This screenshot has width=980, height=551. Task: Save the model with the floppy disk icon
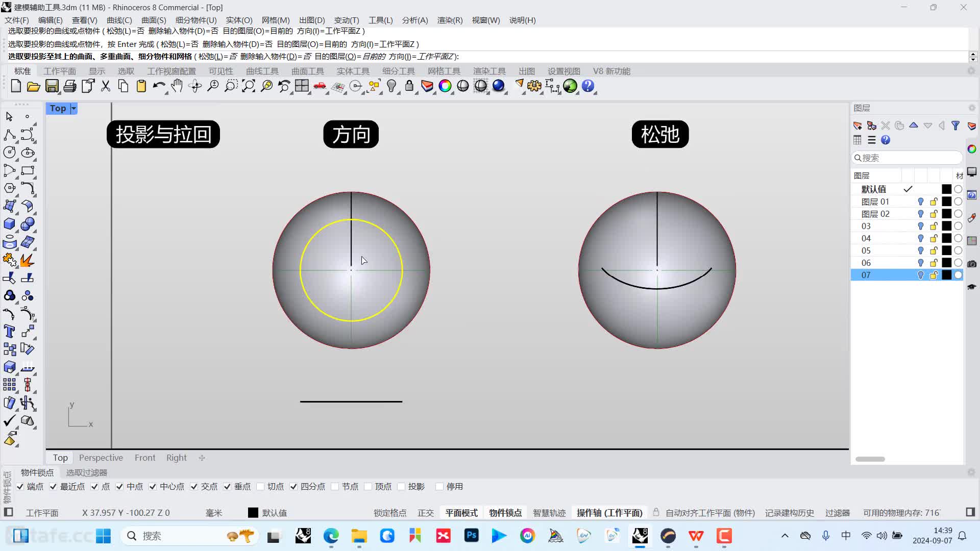click(x=52, y=86)
